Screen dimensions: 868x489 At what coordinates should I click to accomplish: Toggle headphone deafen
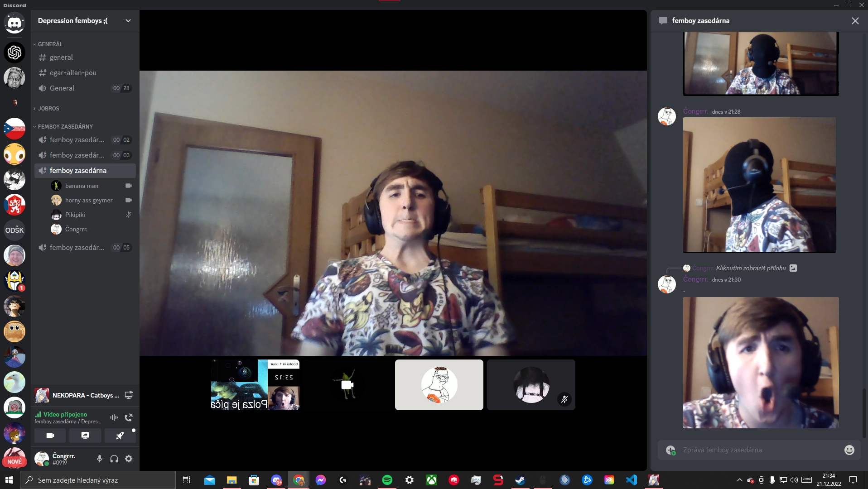tap(114, 459)
